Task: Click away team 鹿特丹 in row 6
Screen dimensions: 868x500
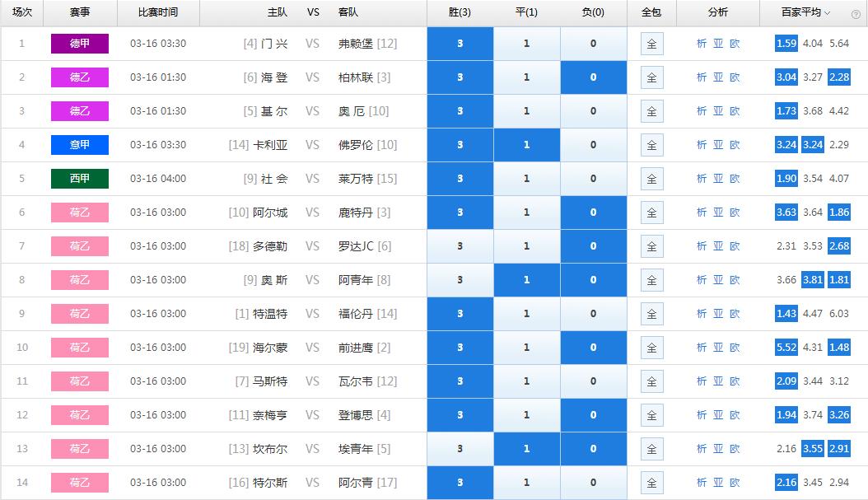Action: tap(356, 213)
